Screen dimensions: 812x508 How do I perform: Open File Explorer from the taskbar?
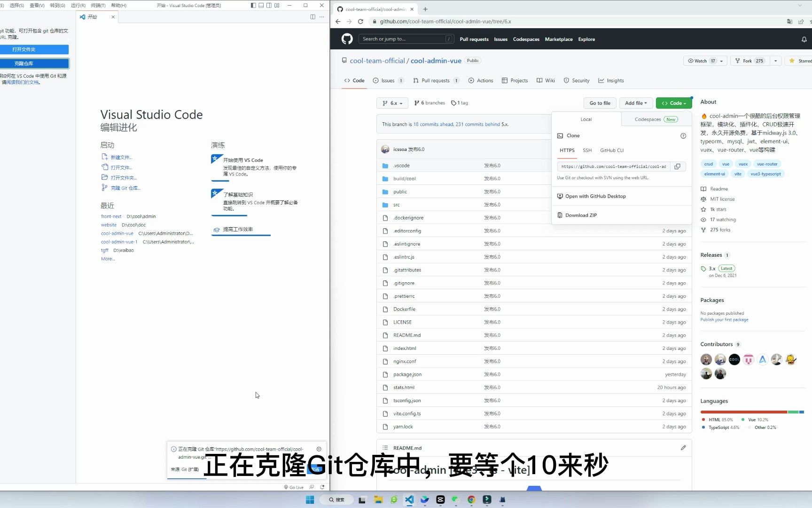click(378, 500)
